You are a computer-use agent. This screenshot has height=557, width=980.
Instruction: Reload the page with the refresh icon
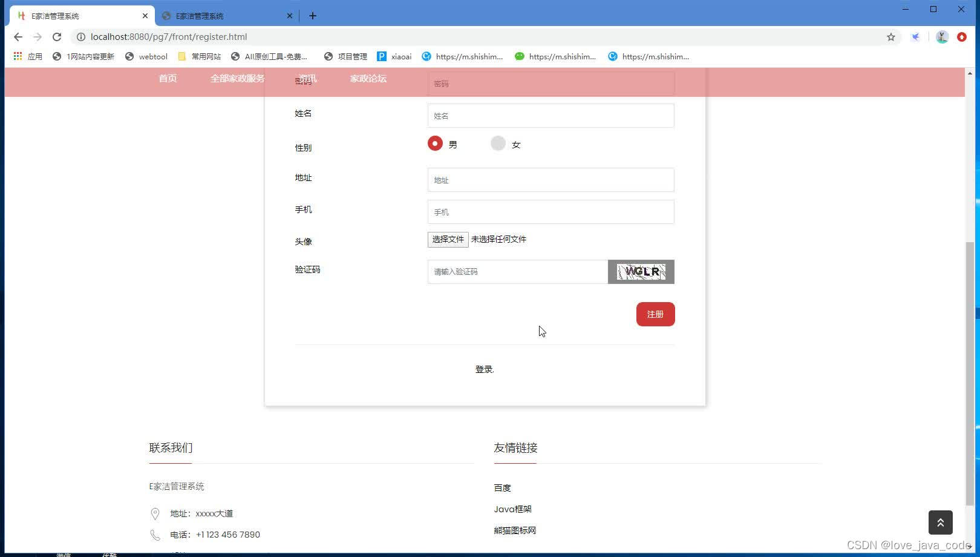(x=57, y=36)
